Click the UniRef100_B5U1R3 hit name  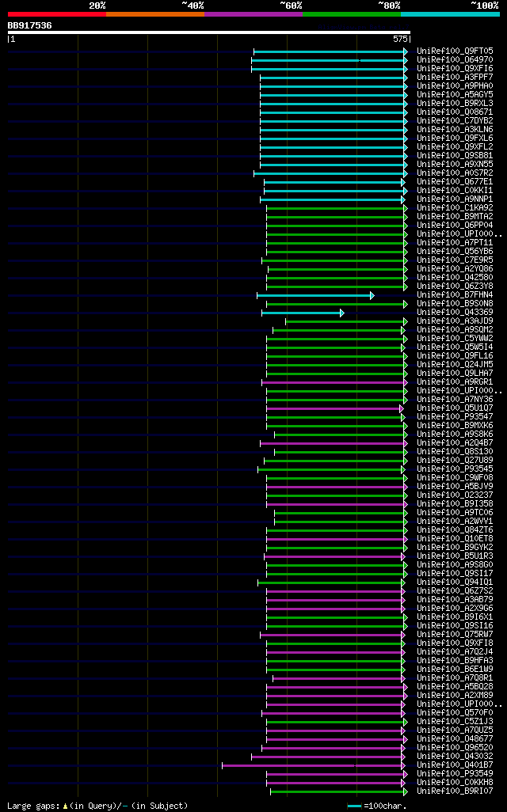pos(456,556)
